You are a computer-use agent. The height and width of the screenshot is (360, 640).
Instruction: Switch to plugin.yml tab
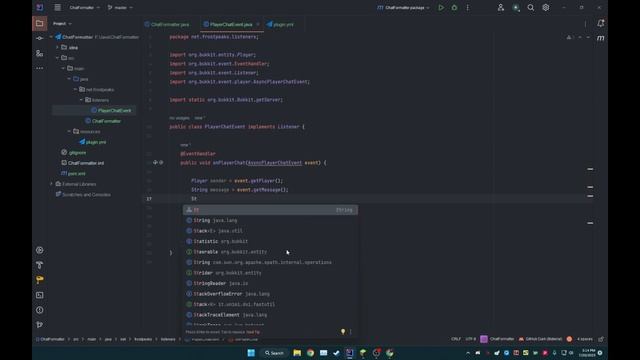click(280, 24)
